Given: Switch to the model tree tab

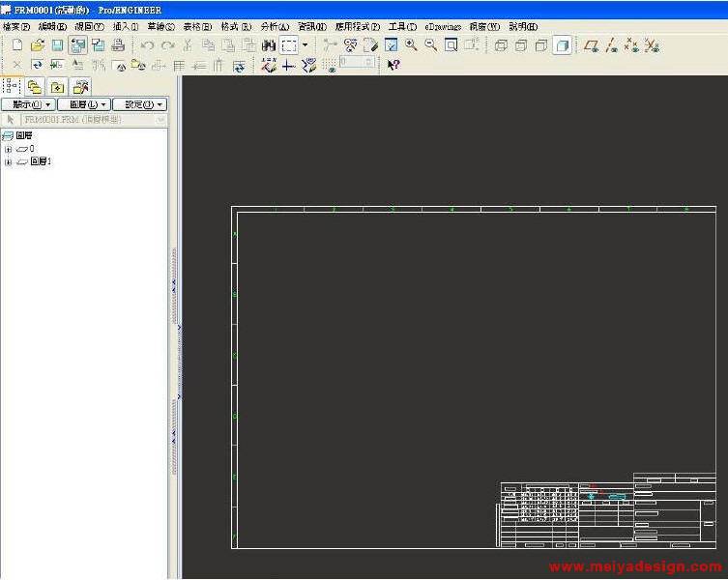Looking at the screenshot, I should [x=12, y=86].
